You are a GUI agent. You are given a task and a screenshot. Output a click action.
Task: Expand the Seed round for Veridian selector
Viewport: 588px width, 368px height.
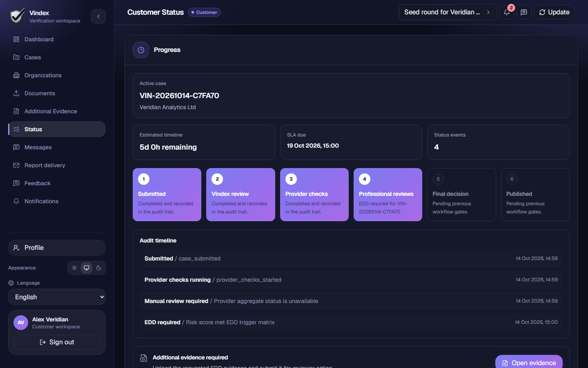(448, 12)
